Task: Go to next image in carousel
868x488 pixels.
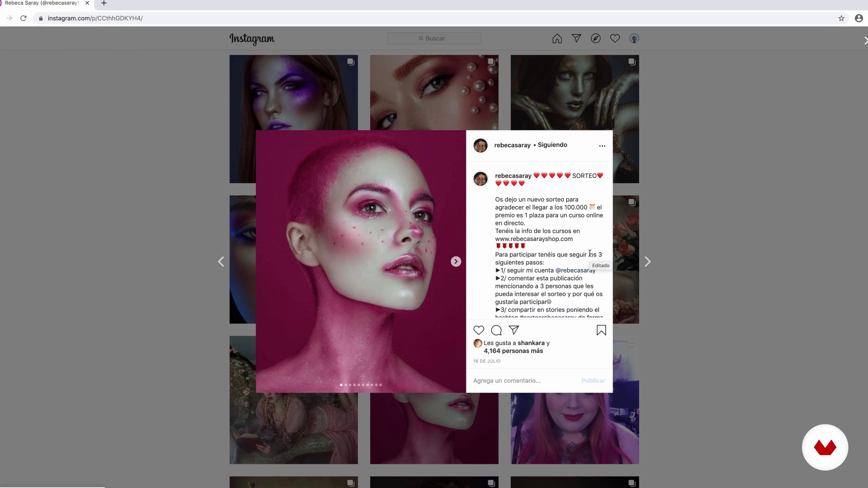Action: (x=455, y=261)
